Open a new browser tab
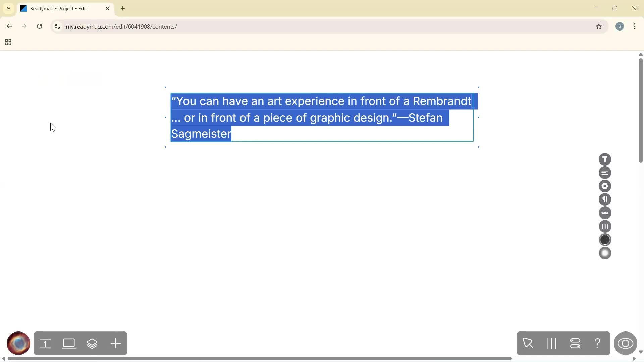Screen dimensions: 644x362 tap(123, 8)
